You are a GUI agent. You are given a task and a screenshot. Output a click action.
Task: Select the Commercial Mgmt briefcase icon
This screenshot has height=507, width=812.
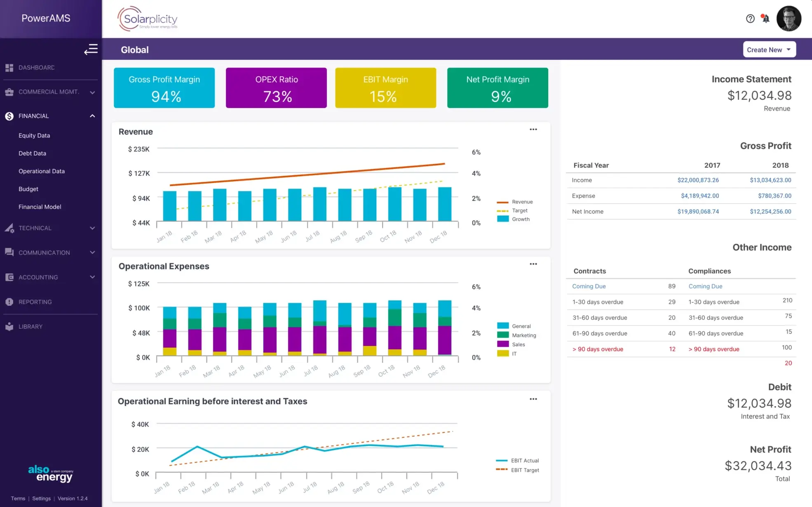(9, 92)
